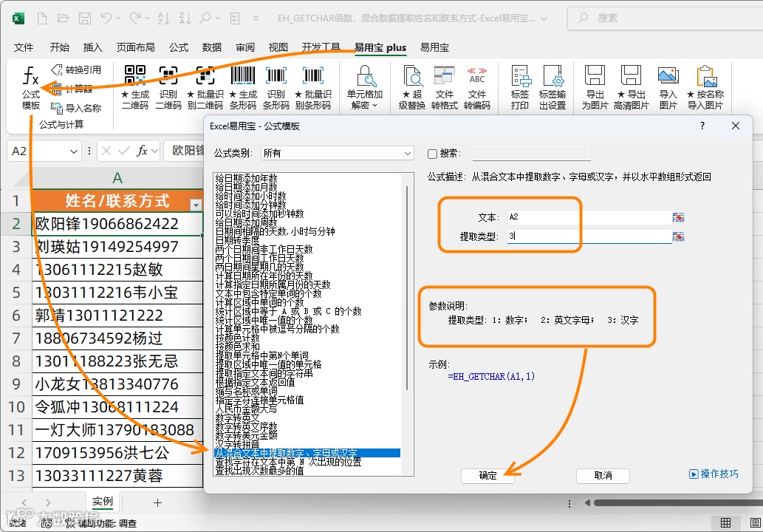Select 人民币金额大写 in formula list

point(246,409)
